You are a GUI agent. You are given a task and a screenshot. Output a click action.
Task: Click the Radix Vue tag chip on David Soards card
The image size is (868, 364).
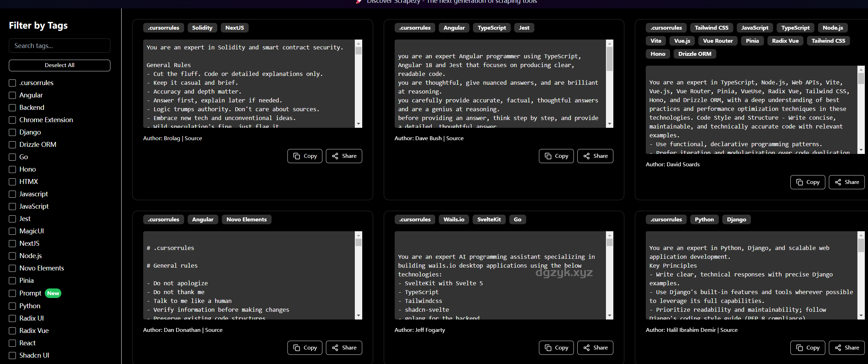(x=785, y=41)
